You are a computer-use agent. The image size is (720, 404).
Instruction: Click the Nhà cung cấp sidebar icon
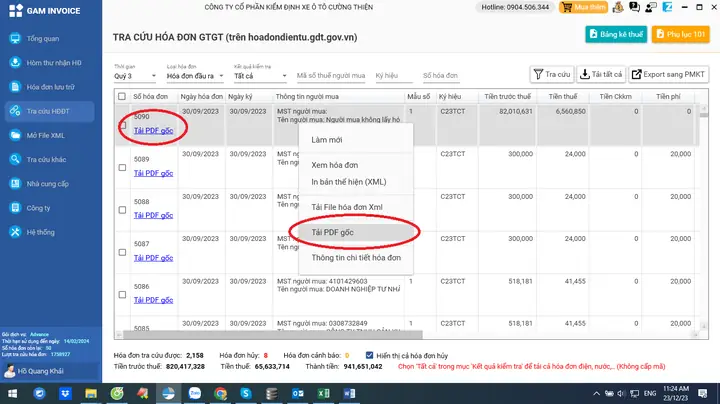14,184
